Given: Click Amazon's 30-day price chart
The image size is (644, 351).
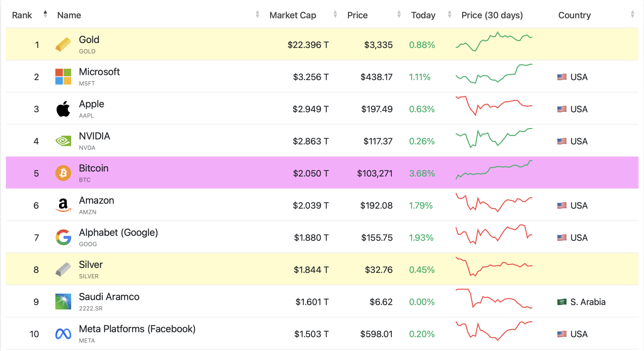Looking at the screenshot, I should (494, 202).
